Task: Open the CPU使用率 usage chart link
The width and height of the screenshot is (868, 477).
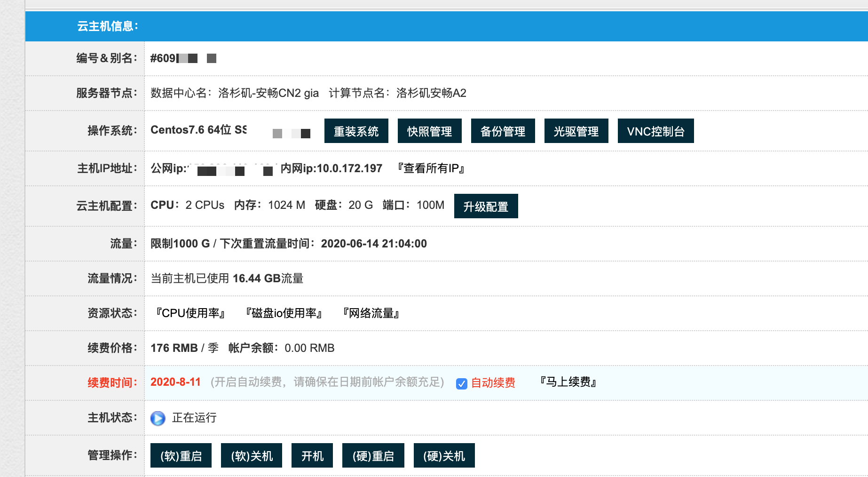Action: tap(190, 313)
